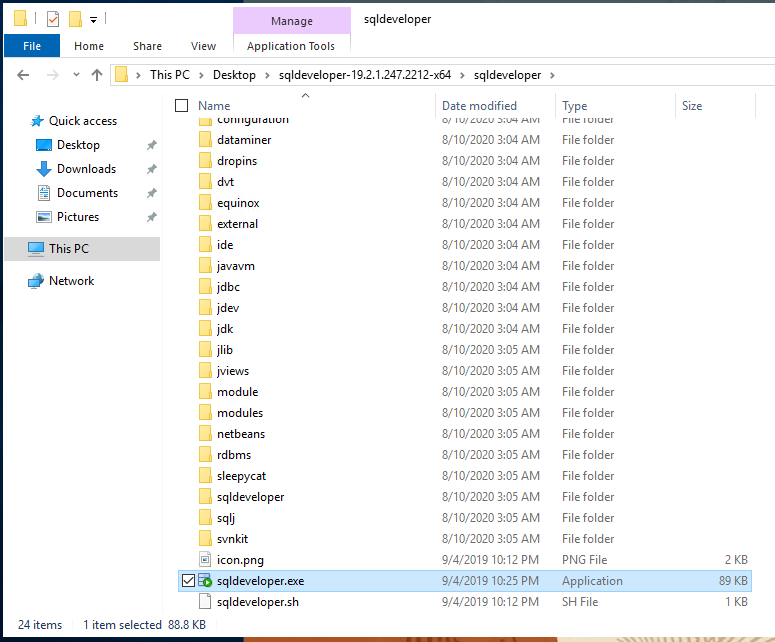Select the jlib folder name
The image size is (775, 642).
tap(224, 350)
